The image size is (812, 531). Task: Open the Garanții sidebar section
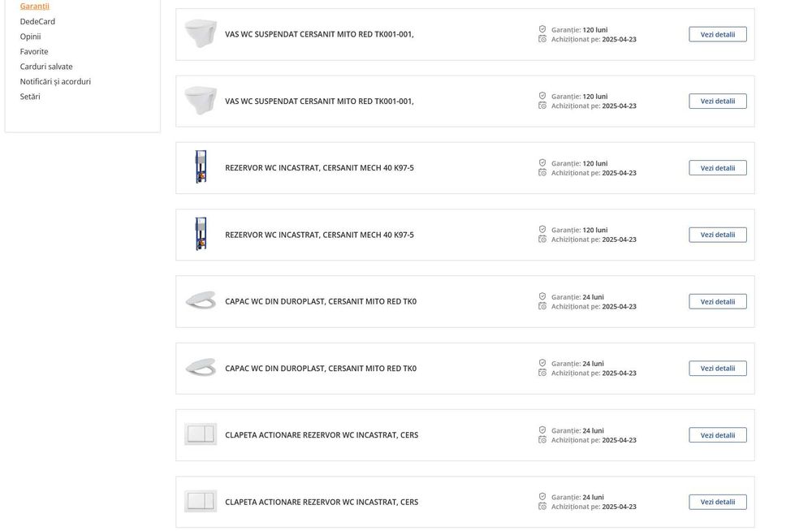35,6
